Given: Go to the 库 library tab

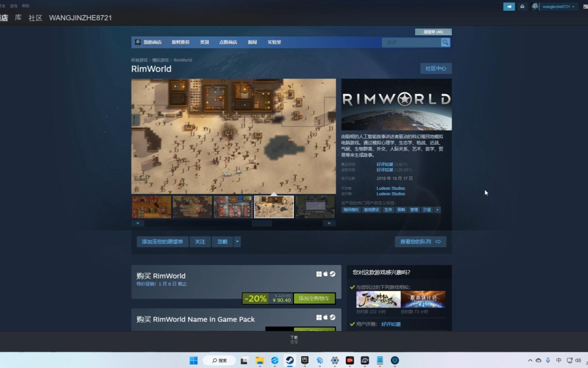Looking at the screenshot, I should pos(18,18).
